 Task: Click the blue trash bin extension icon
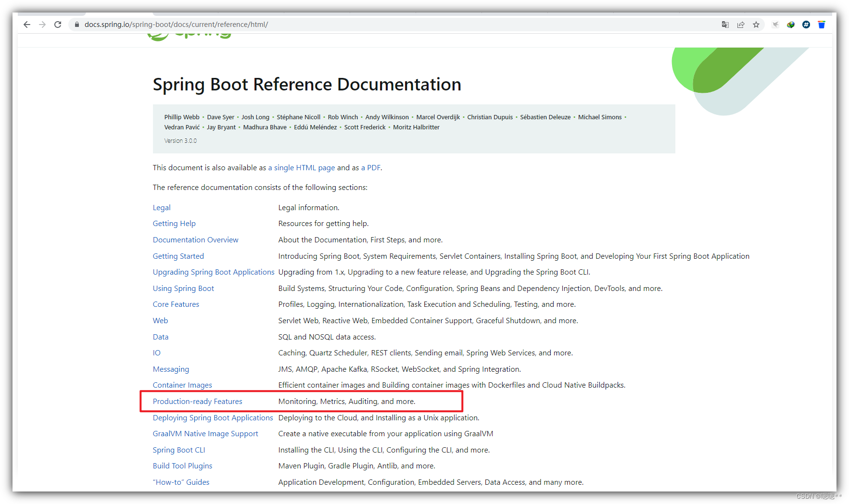click(822, 25)
